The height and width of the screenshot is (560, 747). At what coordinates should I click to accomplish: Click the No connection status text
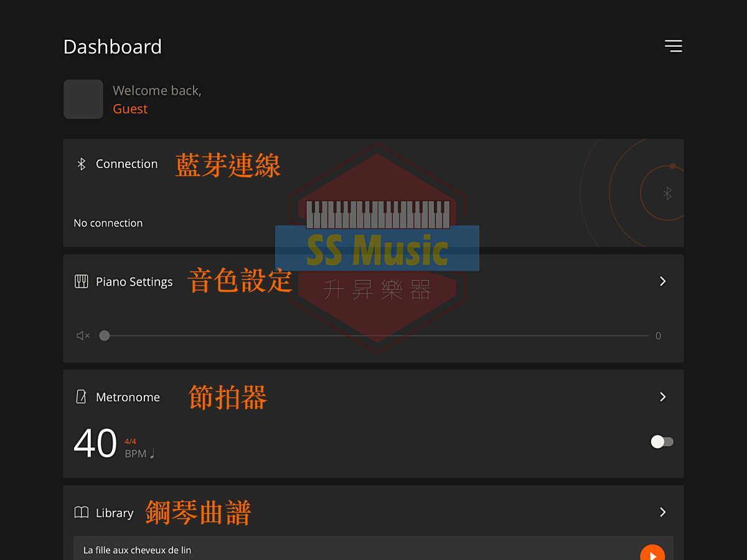108,223
